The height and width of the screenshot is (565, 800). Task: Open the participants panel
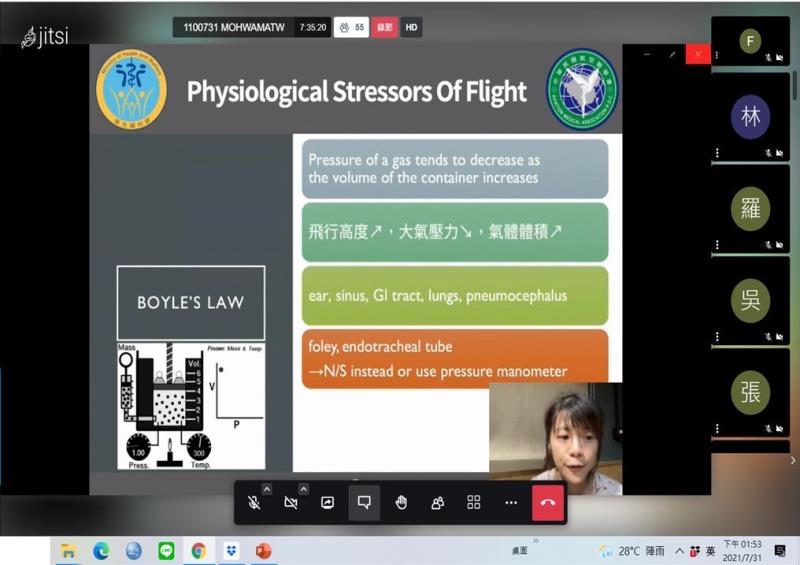(x=437, y=503)
